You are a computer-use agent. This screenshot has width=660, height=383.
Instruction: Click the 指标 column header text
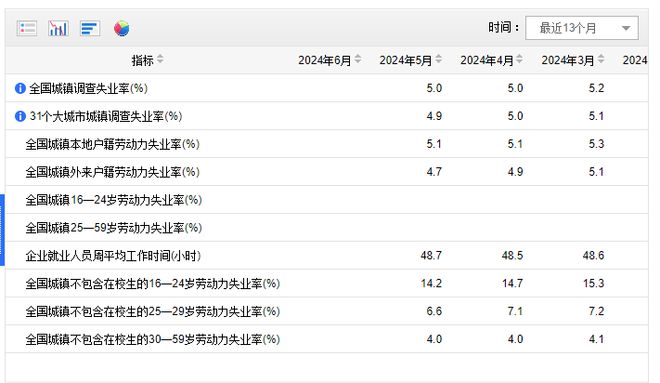(x=142, y=60)
